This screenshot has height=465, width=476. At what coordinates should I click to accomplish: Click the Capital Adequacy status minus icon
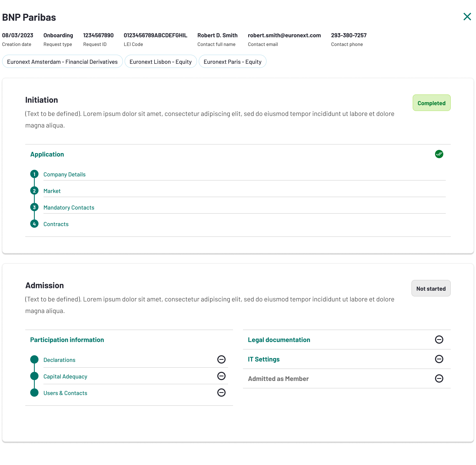coord(221,376)
